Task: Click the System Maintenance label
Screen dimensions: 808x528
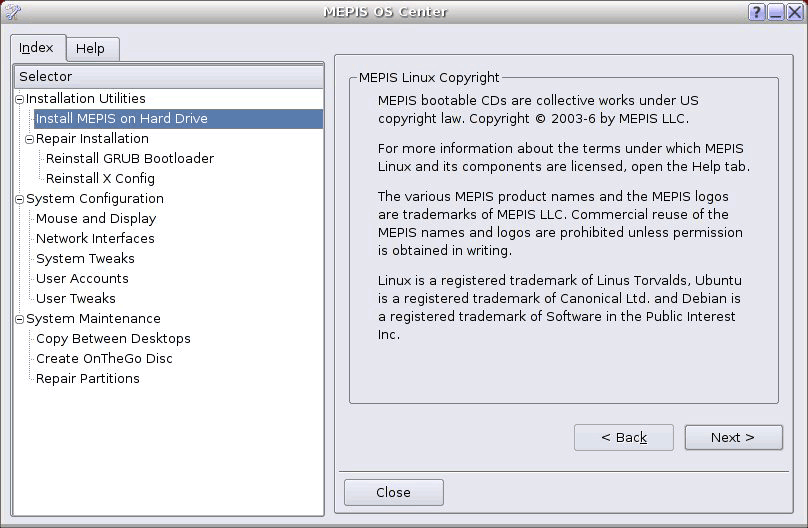Action: coord(93,319)
